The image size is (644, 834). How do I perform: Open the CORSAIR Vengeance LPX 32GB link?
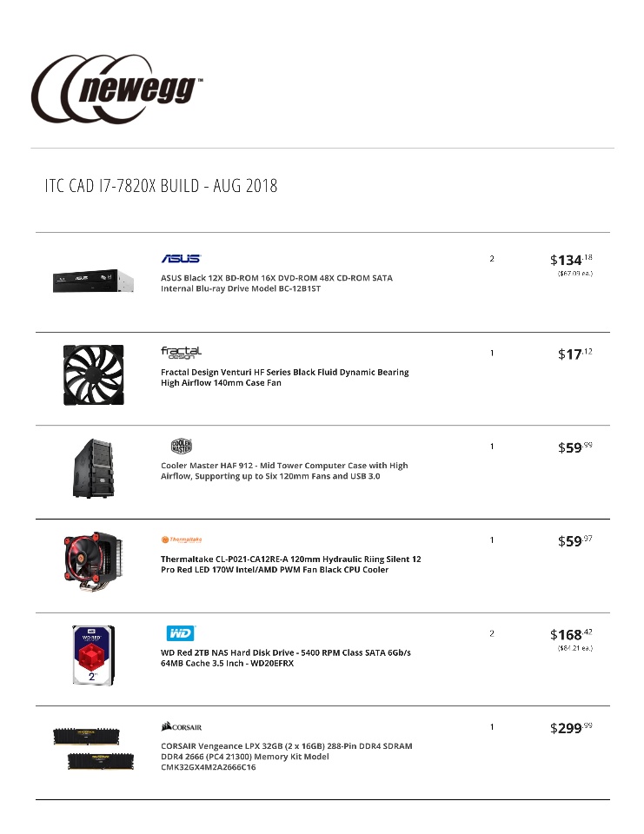click(x=286, y=757)
